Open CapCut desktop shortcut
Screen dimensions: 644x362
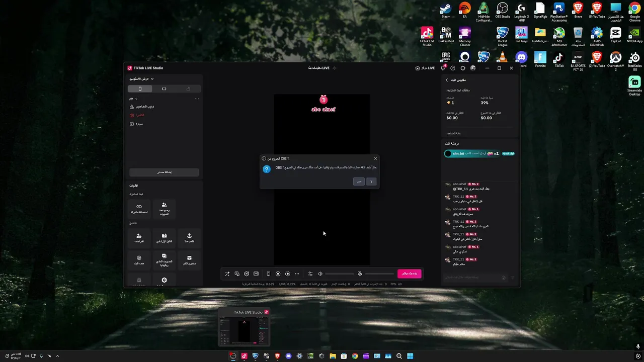616,35
